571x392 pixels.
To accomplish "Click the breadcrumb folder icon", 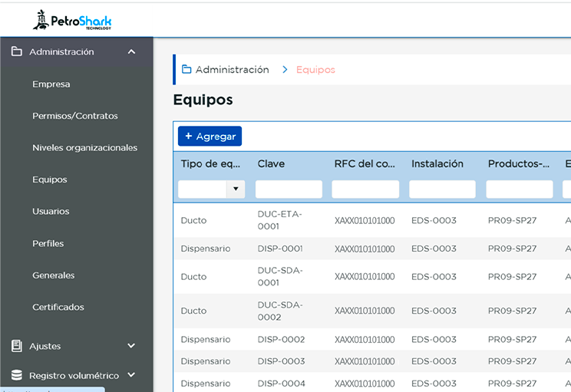I will pyautogui.click(x=186, y=70).
